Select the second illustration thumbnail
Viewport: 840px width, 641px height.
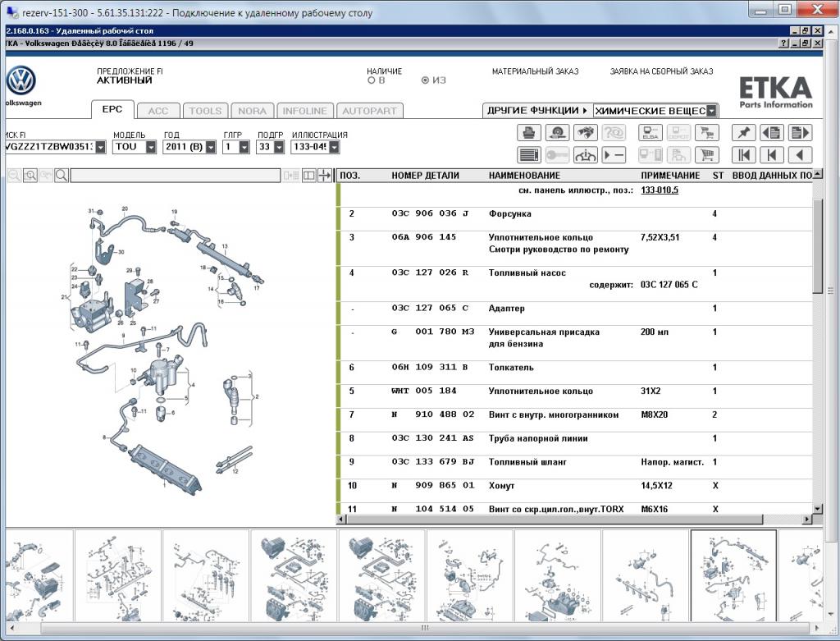coord(118,575)
